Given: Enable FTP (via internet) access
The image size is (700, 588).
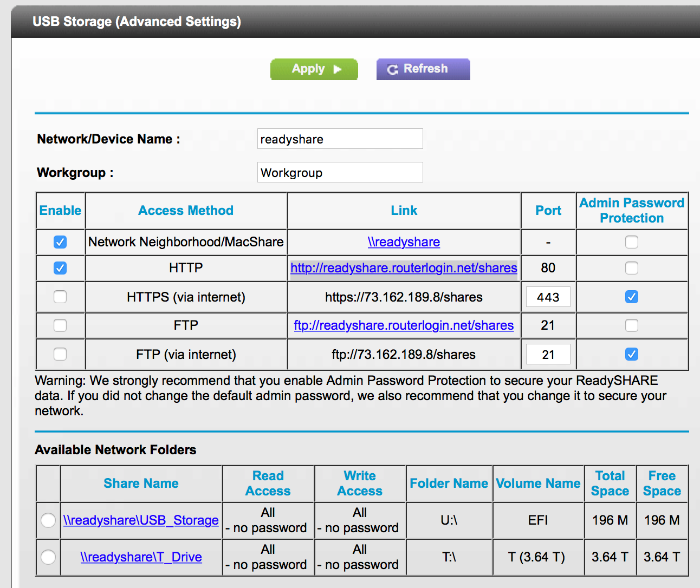Looking at the screenshot, I should [x=60, y=354].
